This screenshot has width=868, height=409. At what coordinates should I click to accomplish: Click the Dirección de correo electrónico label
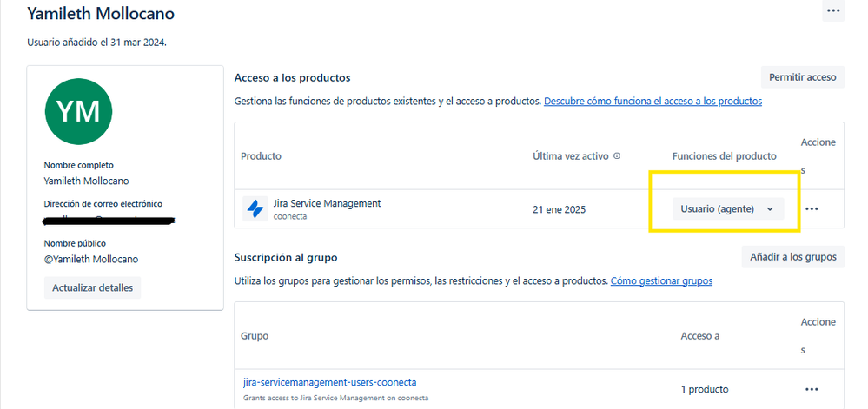pyautogui.click(x=103, y=204)
